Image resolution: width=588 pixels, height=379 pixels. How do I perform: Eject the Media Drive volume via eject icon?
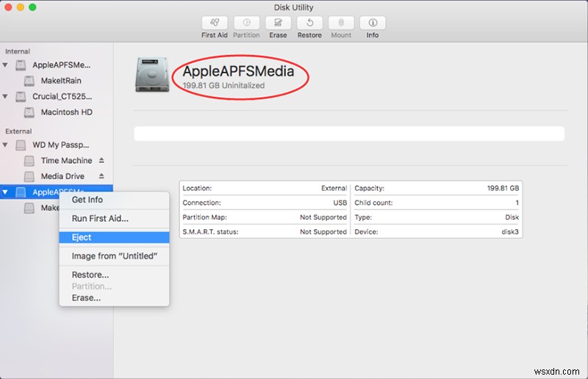click(101, 176)
